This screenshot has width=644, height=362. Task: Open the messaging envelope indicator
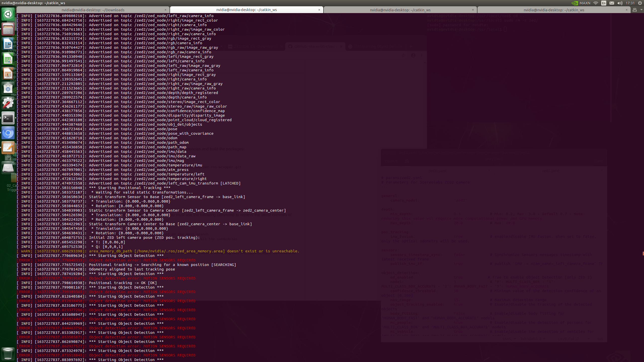[612, 3]
